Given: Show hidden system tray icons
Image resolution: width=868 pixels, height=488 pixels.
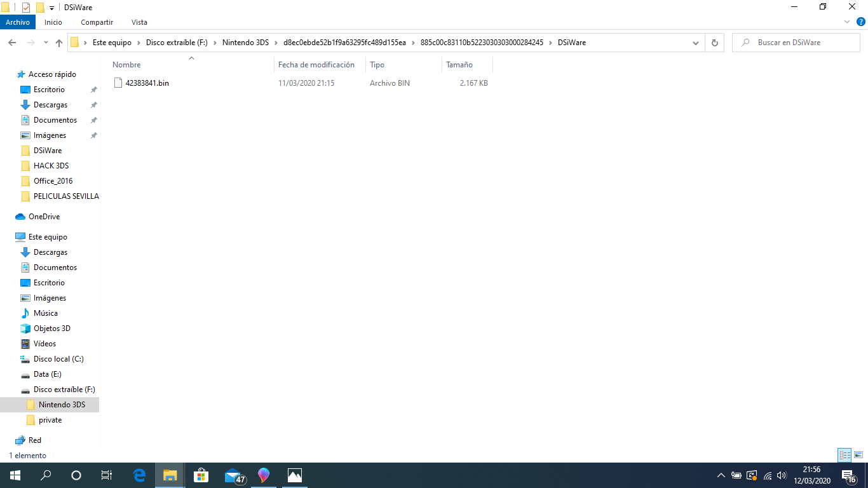Looking at the screenshot, I should [721, 475].
